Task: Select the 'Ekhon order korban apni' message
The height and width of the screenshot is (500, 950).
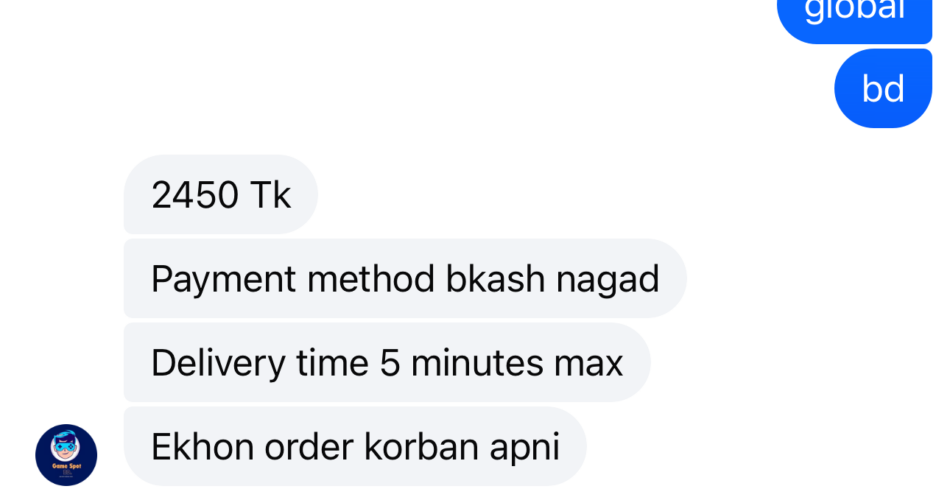Action: point(355,446)
